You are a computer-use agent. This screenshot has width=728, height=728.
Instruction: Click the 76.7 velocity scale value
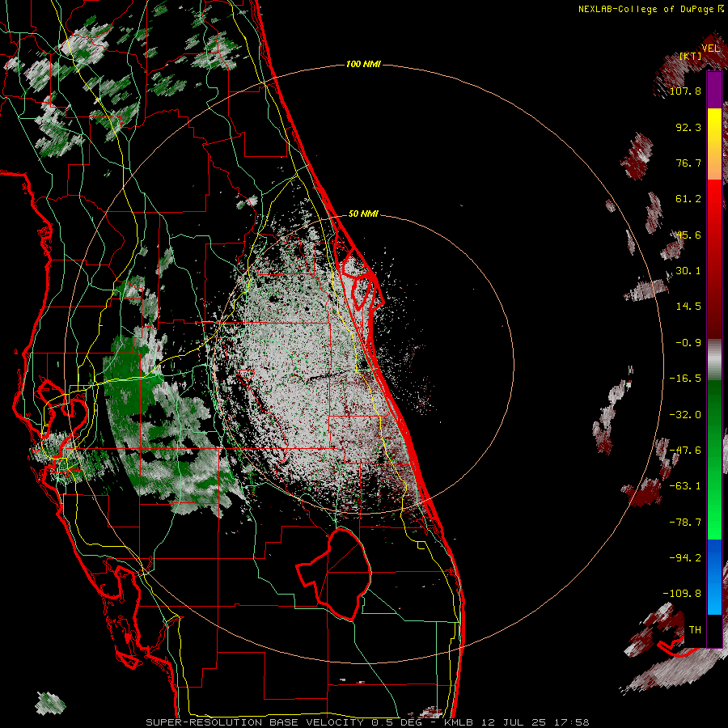pyautogui.click(x=688, y=163)
